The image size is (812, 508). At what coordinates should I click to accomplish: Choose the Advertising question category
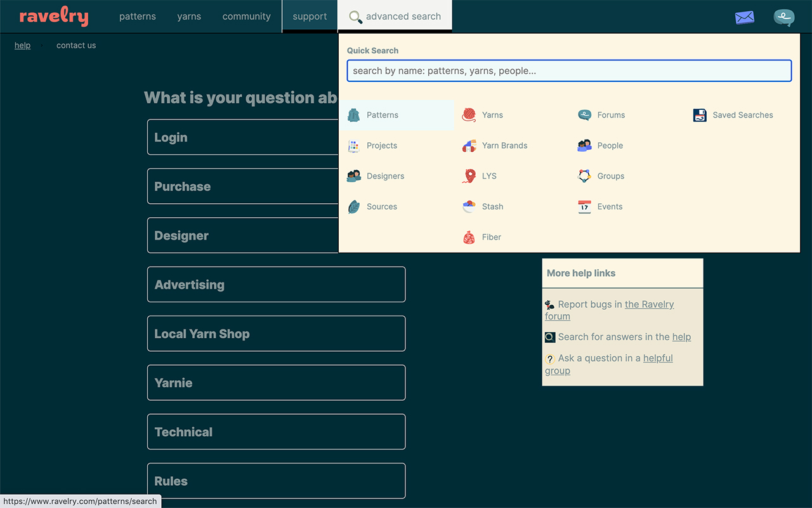pos(276,284)
